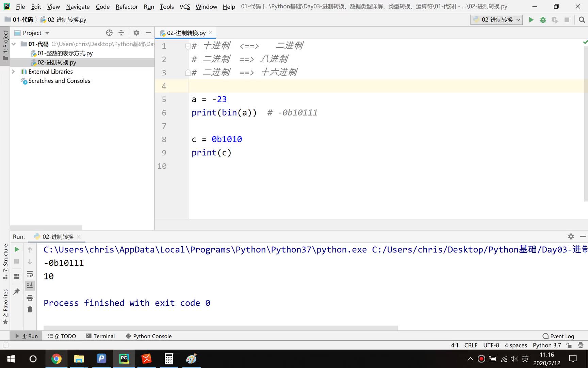Stop process button in Run panel
Screen dimensions: 588x368
pyautogui.click(x=17, y=261)
